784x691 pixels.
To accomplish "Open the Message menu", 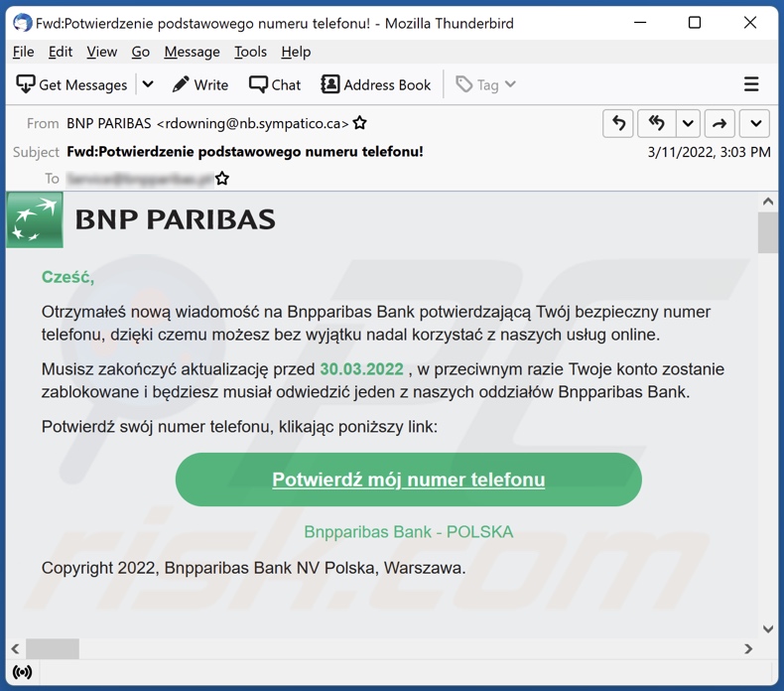I will [x=192, y=52].
